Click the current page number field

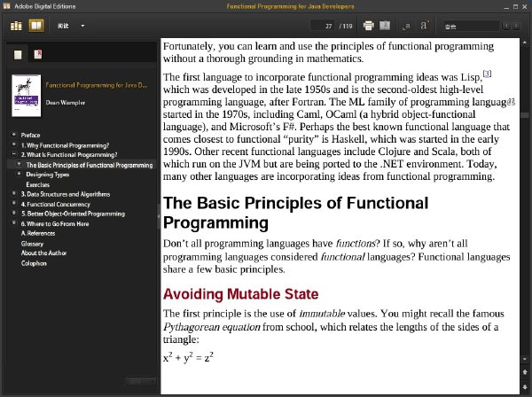tap(323, 26)
